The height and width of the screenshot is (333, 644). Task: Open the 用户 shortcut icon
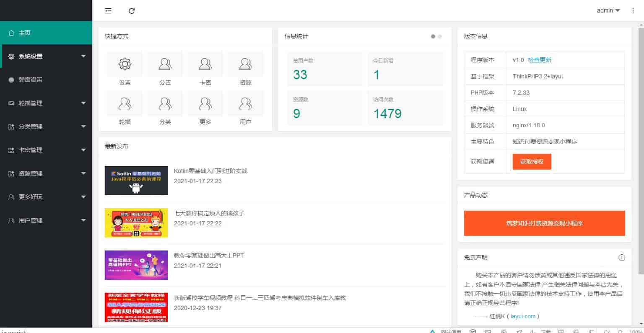point(246,103)
